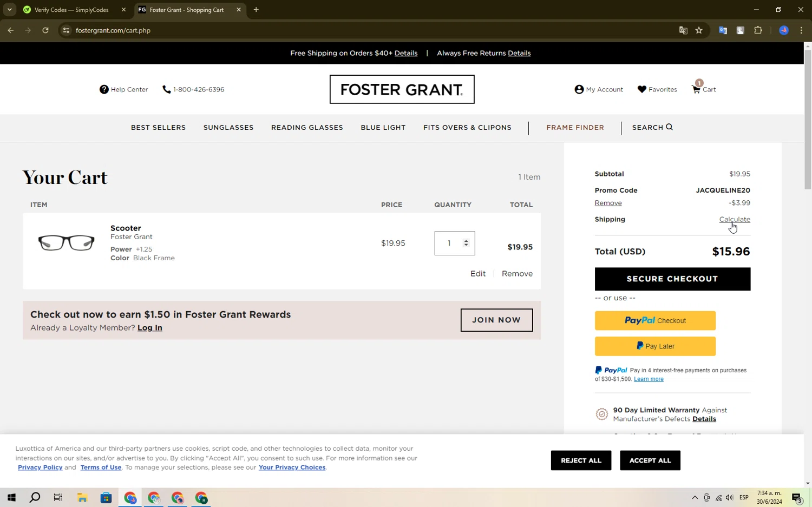812x507 pixels.
Task: Click the Foster Grant logo
Action: 402,89
